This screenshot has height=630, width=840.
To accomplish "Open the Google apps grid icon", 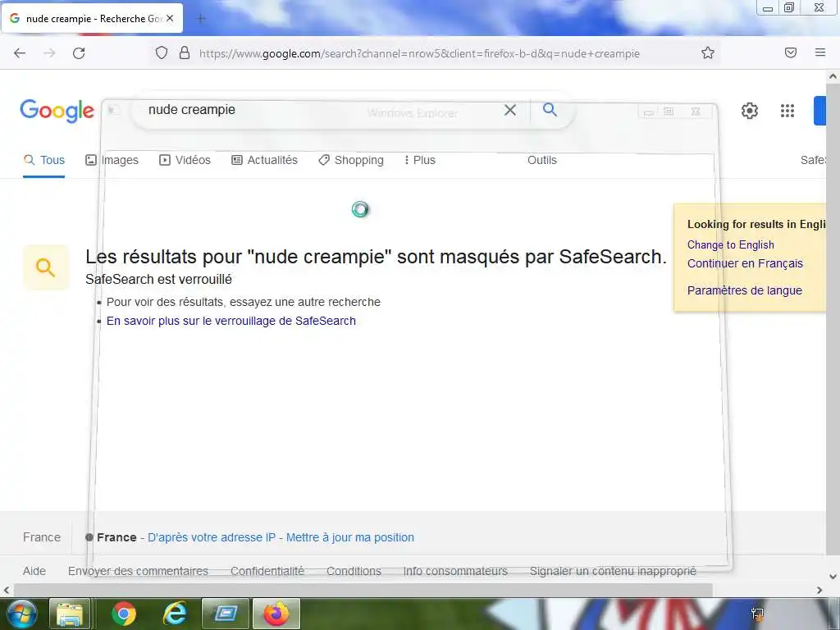I will click(787, 111).
